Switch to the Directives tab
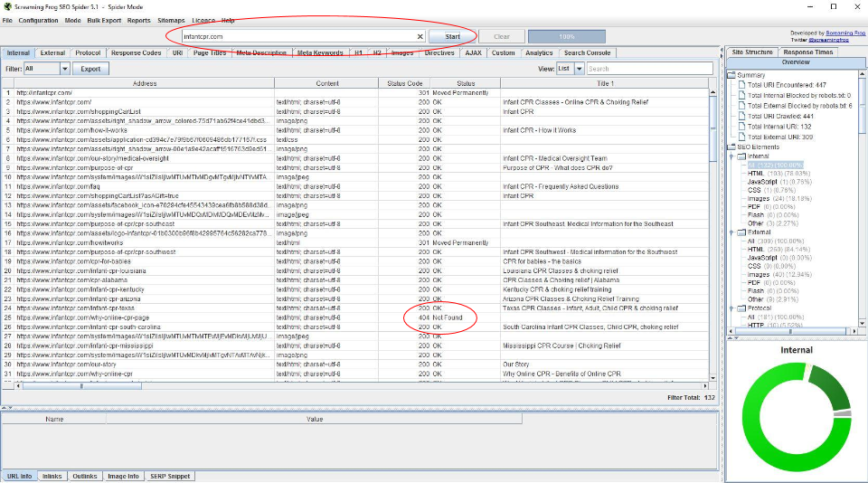Viewport: 868px width, 483px height. [x=439, y=53]
